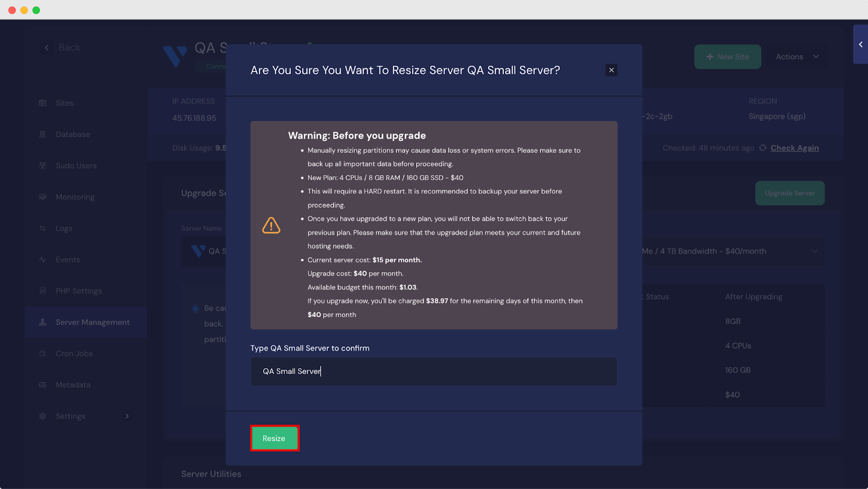Image resolution: width=868 pixels, height=489 pixels.
Task: Click the PHP Settings icon
Action: click(x=43, y=291)
